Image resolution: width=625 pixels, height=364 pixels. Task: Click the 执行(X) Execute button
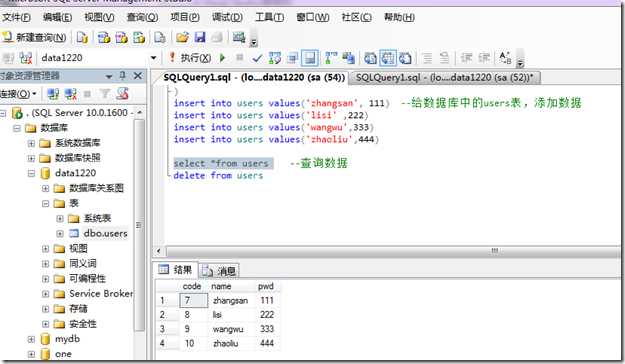point(190,58)
